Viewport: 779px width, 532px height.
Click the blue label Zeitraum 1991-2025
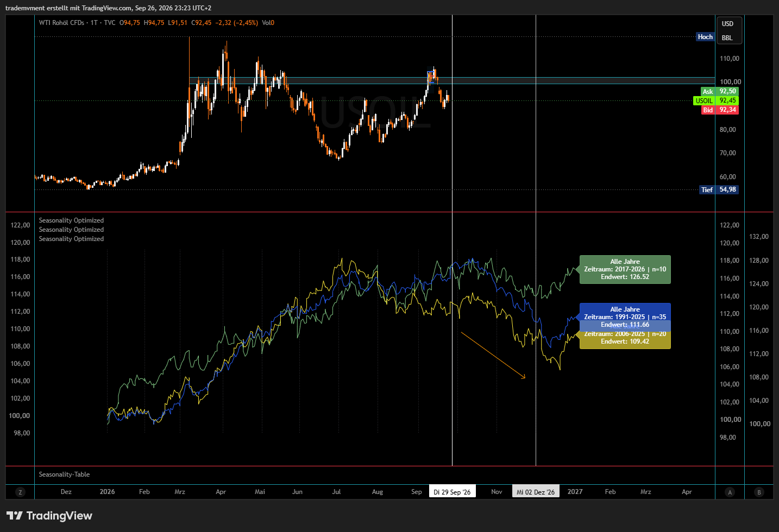[625, 317]
